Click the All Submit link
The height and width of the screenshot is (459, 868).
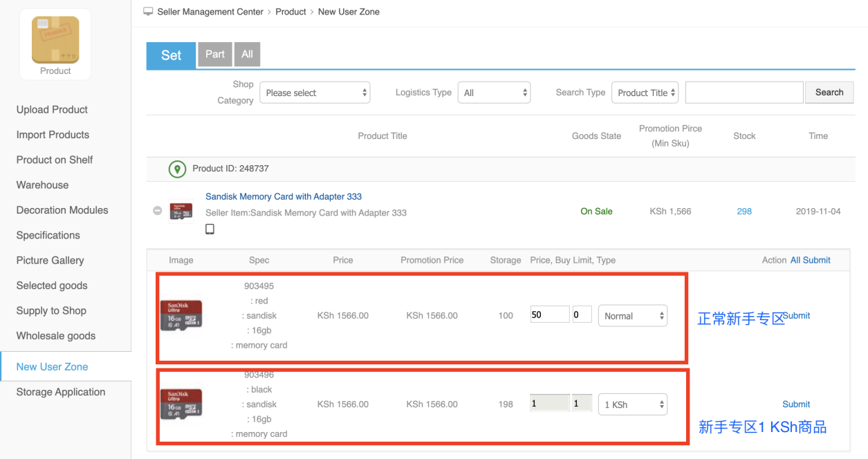point(811,260)
